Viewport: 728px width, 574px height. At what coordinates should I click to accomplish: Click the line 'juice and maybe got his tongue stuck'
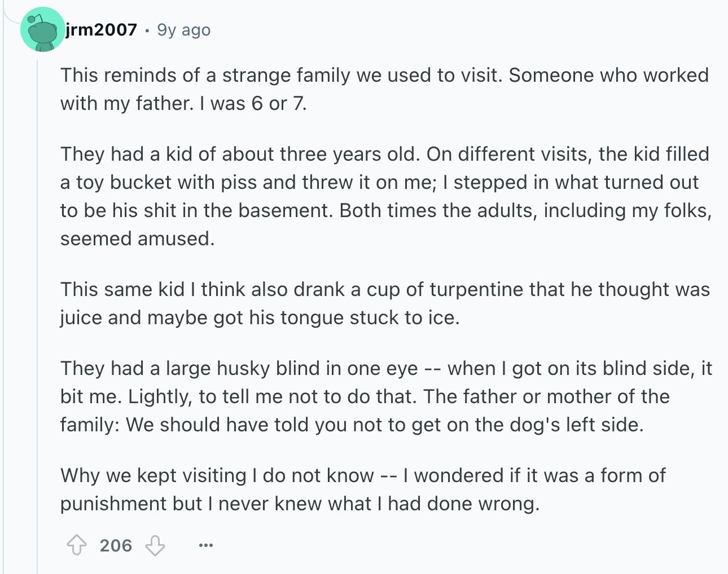260,317
